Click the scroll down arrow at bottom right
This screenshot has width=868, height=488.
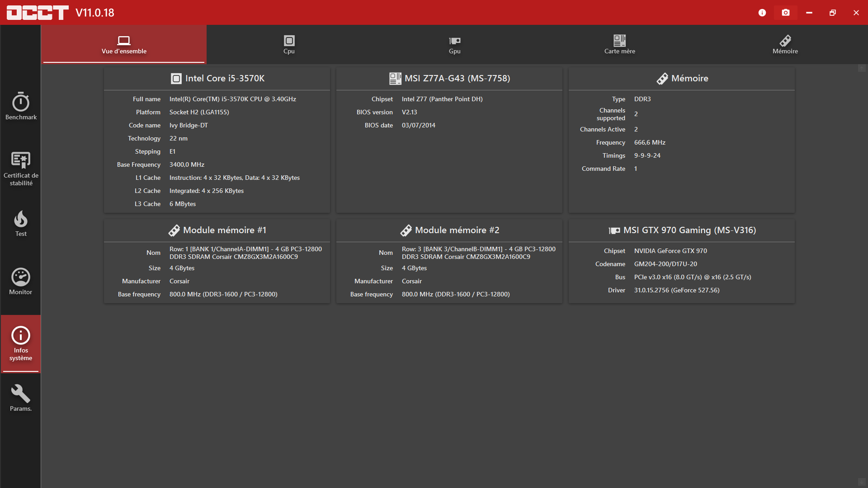[x=862, y=482]
